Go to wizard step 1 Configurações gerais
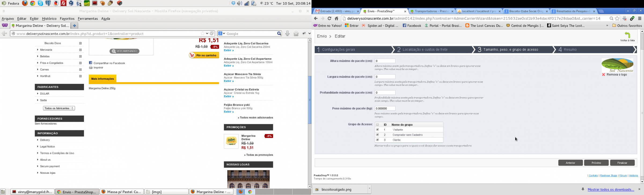The image size is (644, 195). (x=353, y=50)
